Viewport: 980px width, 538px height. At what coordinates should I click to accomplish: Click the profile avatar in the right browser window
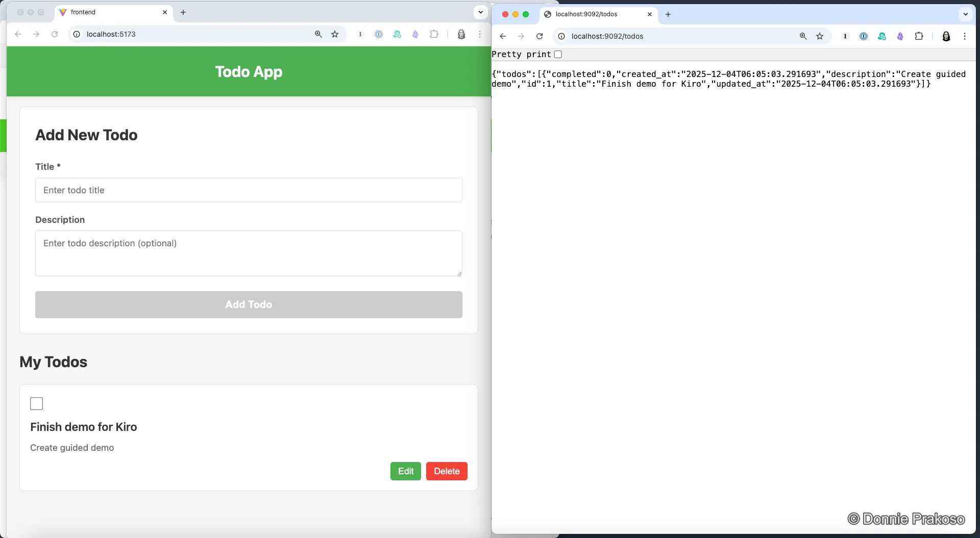[x=947, y=36]
